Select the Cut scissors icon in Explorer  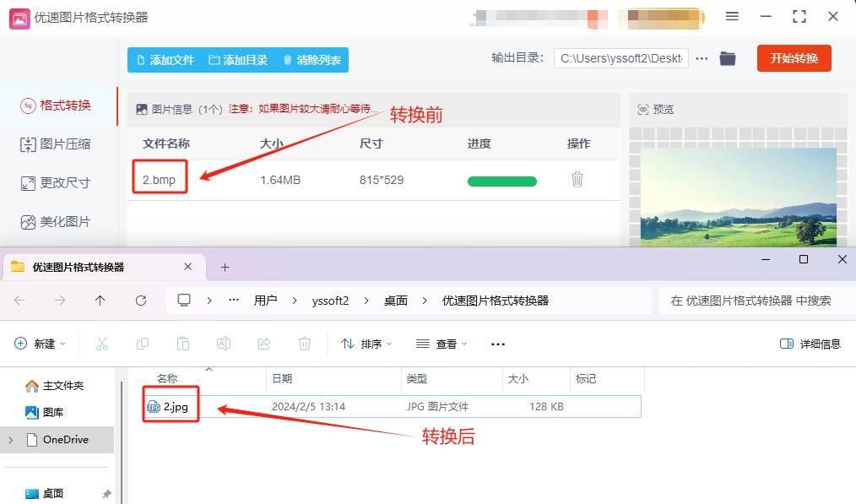tap(102, 344)
